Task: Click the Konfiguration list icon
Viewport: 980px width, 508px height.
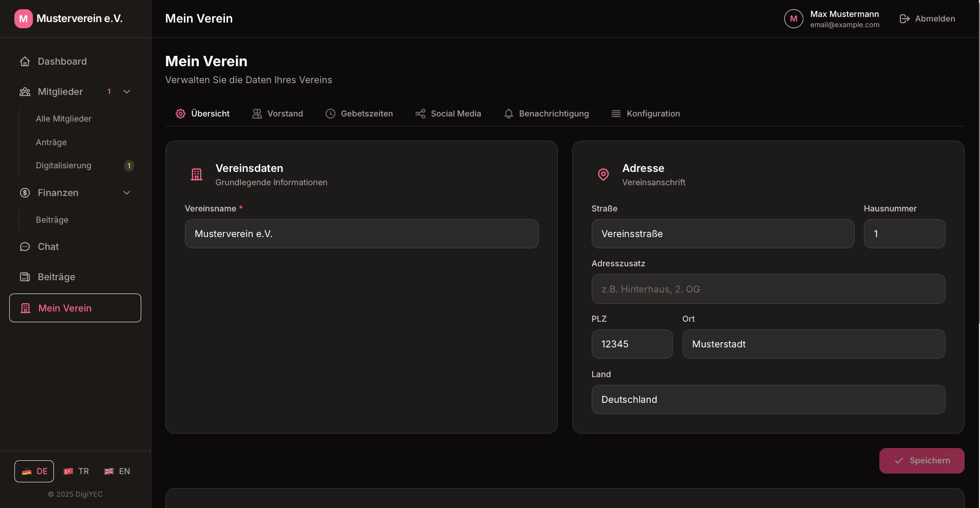Action: coord(616,114)
